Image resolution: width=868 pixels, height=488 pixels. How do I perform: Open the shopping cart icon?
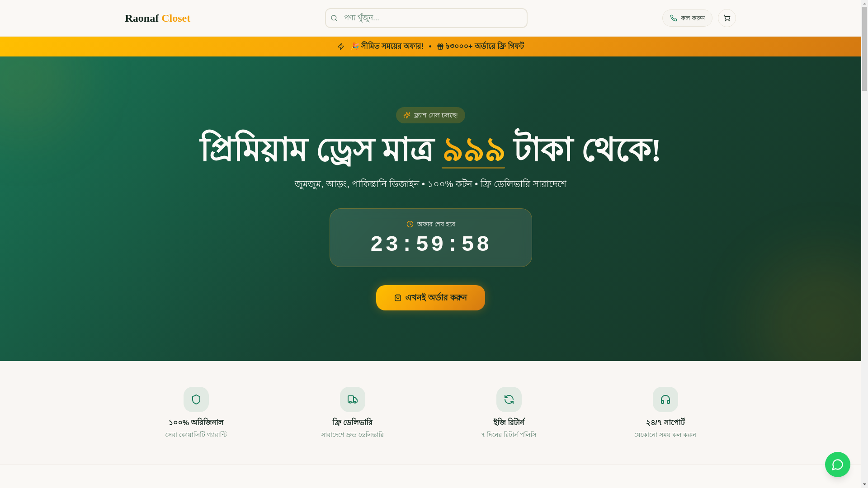click(726, 18)
